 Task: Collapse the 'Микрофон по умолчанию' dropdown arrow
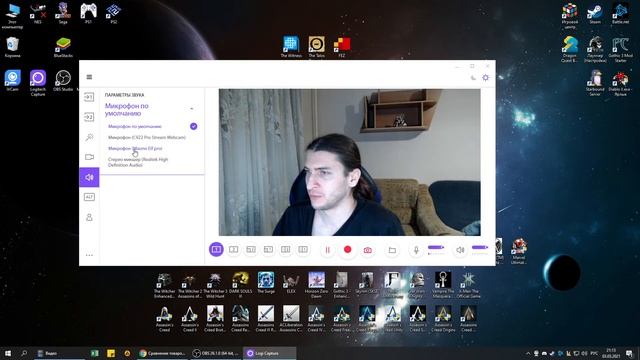coord(191,109)
